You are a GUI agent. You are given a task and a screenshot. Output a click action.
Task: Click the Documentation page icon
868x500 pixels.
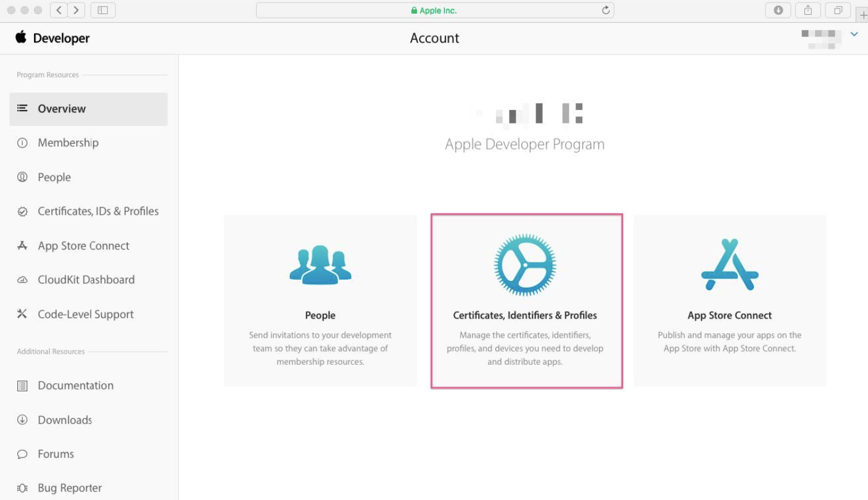(23, 385)
